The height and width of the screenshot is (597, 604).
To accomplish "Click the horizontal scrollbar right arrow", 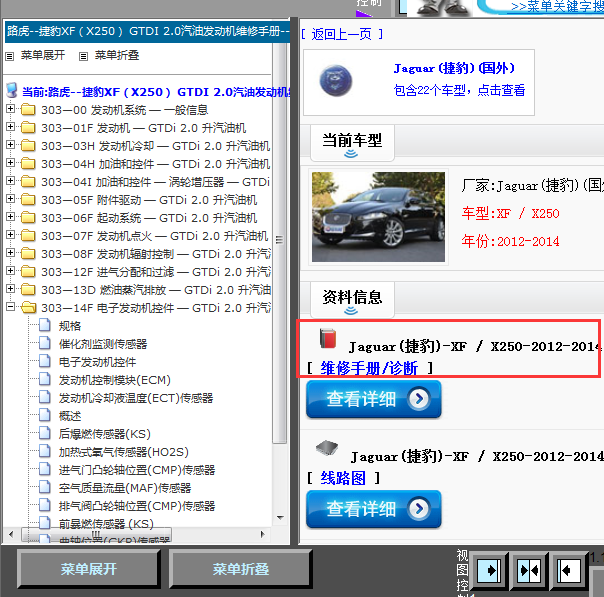I will click(x=262, y=534).
